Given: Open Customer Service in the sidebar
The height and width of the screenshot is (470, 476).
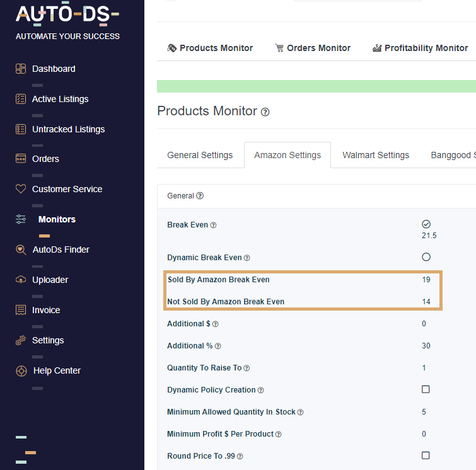Looking at the screenshot, I should tap(67, 189).
